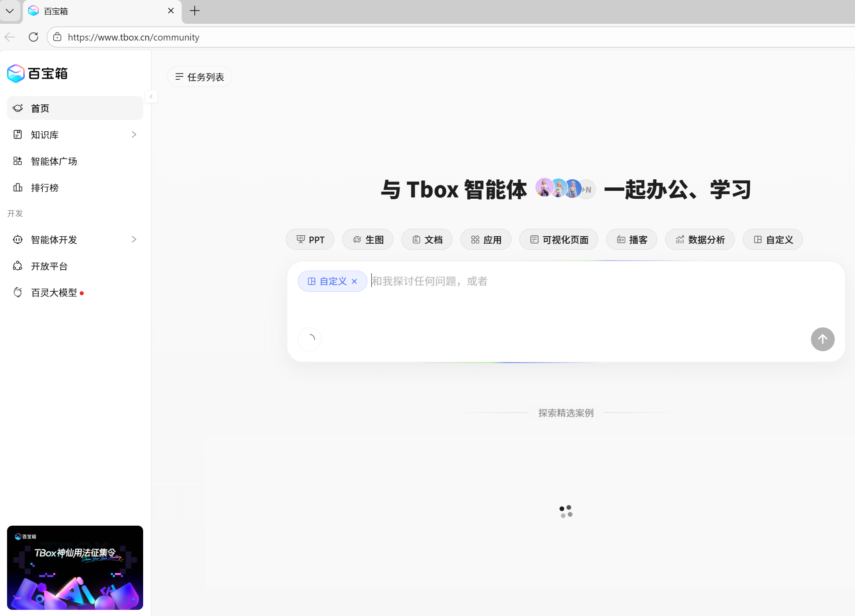The width and height of the screenshot is (855, 616).
Task: Open 百灵大模型 sidebar entry
Action: (54, 293)
